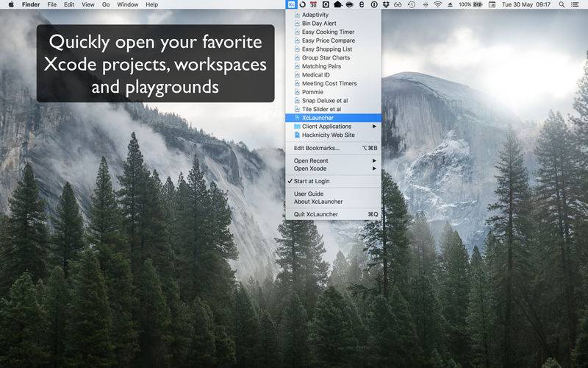588x368 pixels.
Task: Open the Bin Day Alert project
Action: click(x=333, y=24)
